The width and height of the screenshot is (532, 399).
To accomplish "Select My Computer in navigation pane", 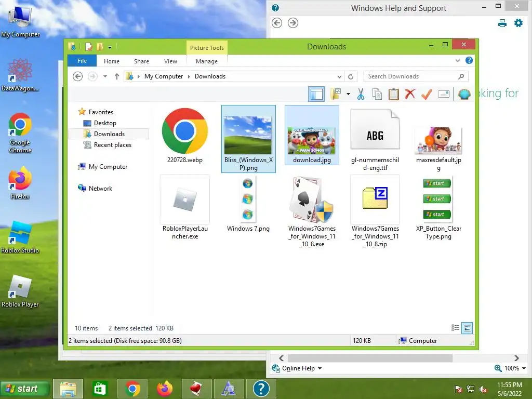I will coord(108,167).
